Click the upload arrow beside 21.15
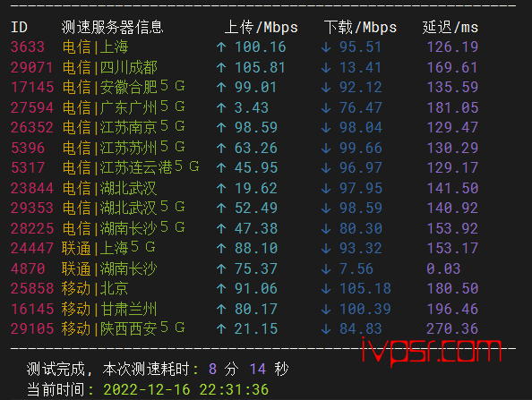Viewport: 532px width, 400px height. coord(221,328)
